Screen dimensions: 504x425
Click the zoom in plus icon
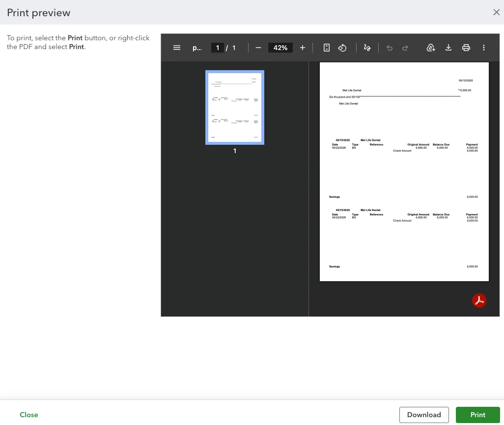[x=303, y=48]
